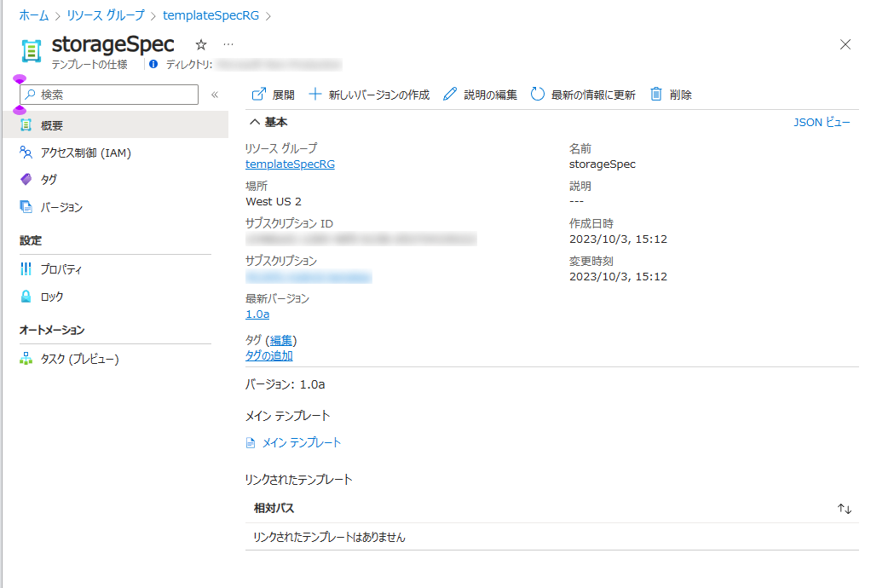Open the more options ellipsis menu
Viewport: 871px width, 588px height.
[x=228, y=44]
